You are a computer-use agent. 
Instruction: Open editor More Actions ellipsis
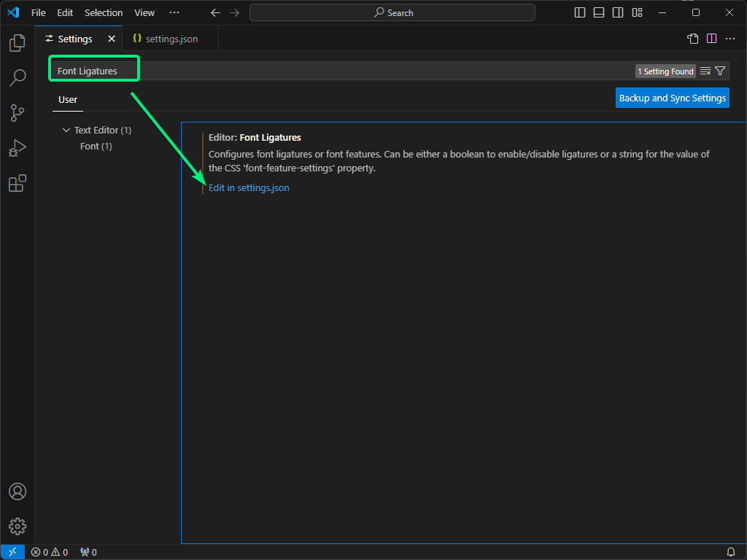click(x=730, y=39)
